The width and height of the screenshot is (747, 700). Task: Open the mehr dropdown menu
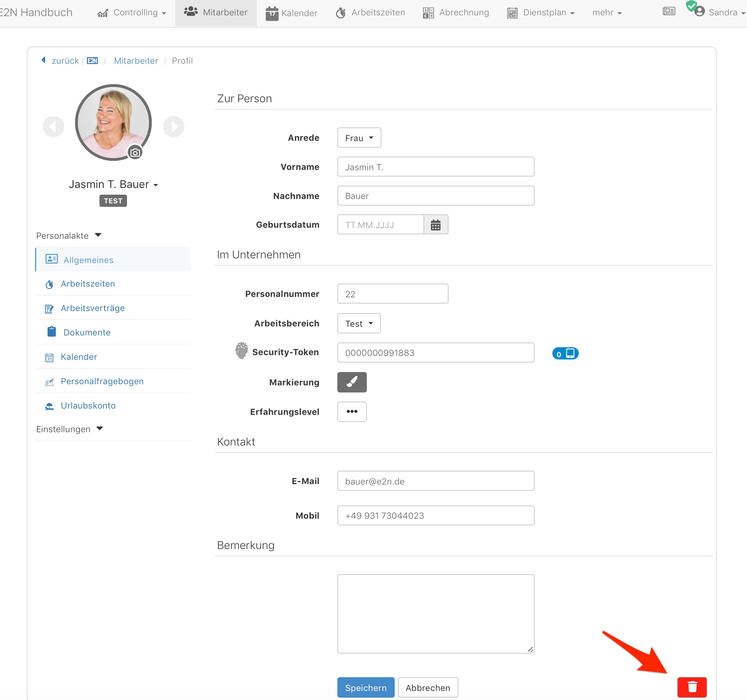click(x=607, y=13)
